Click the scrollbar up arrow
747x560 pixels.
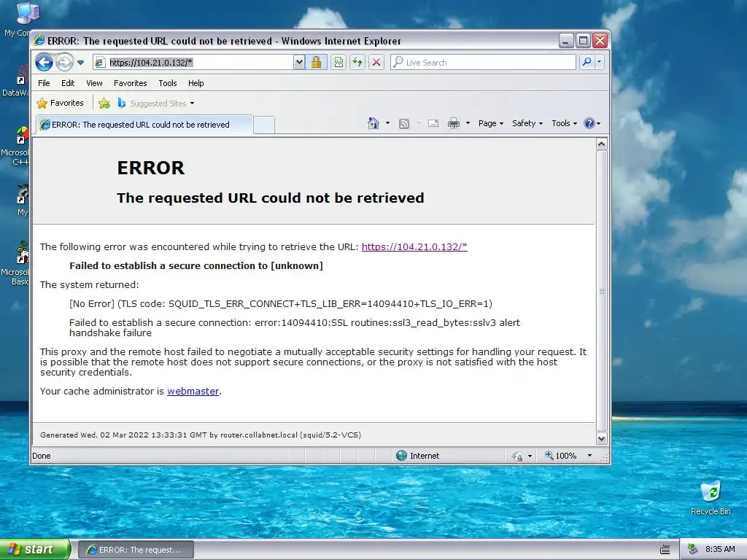601,144
